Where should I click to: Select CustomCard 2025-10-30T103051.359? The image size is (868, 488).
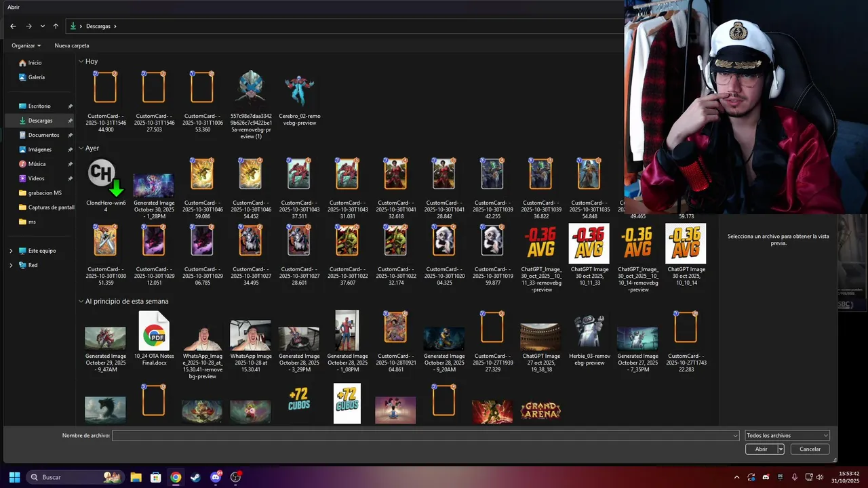[105, 255]
